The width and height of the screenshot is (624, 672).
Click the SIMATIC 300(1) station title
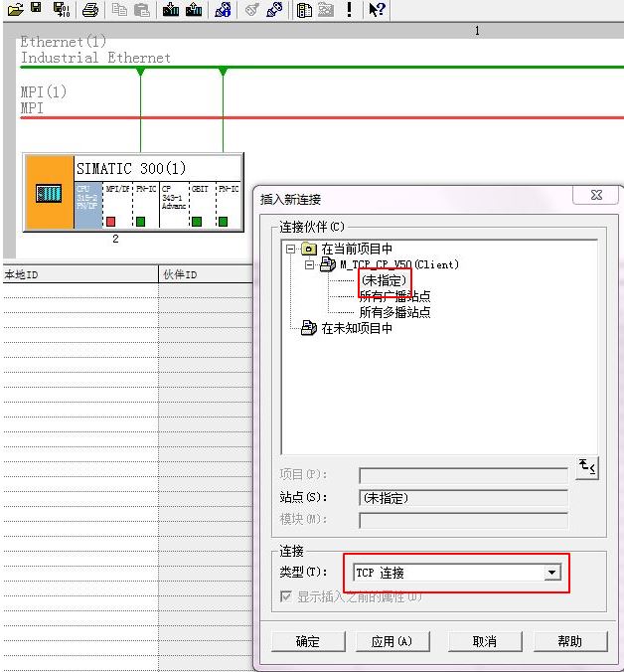click(x=131, y=168)
